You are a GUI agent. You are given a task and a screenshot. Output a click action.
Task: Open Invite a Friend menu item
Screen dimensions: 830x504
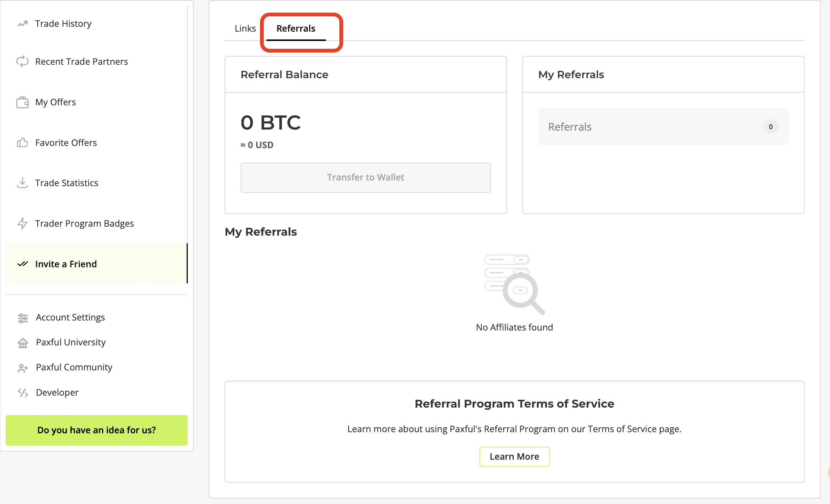pyautogui.click(x=66, y=264)
